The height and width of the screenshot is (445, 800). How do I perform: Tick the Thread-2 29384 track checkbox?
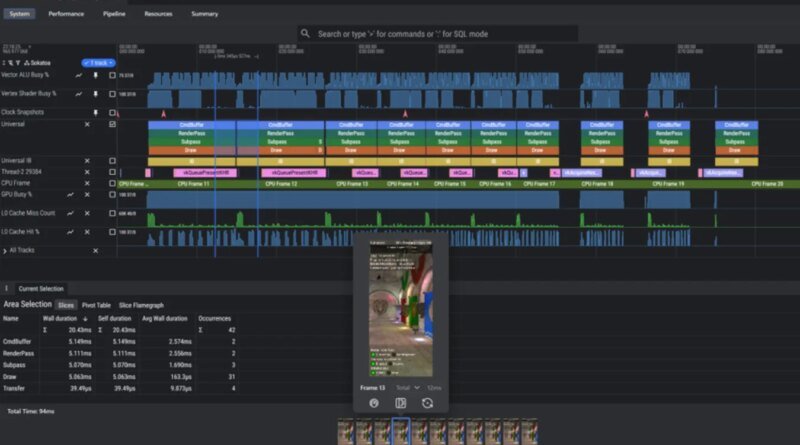click(x=112, y=172)
